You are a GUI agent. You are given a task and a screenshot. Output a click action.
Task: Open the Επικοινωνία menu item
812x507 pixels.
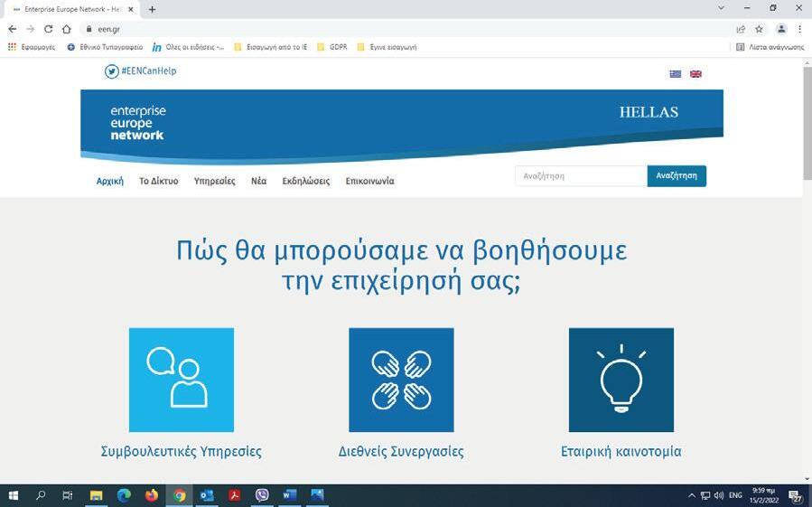pos(369,181)
